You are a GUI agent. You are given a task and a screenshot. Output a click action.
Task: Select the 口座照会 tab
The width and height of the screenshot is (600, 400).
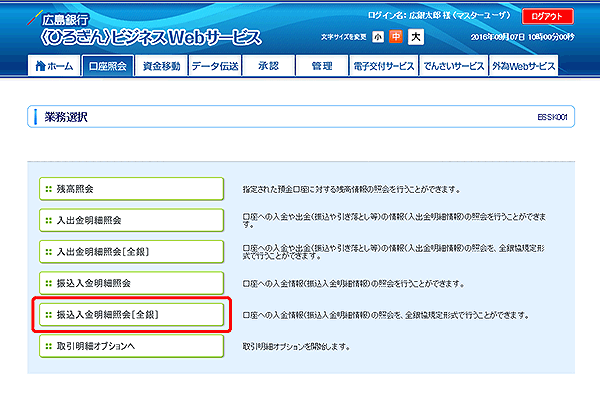pos(108,66)
